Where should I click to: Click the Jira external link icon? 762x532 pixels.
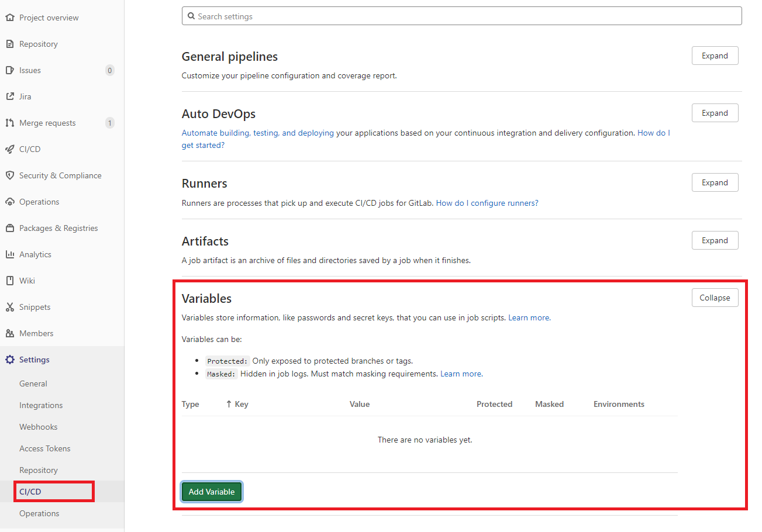[x=9, y=96]
